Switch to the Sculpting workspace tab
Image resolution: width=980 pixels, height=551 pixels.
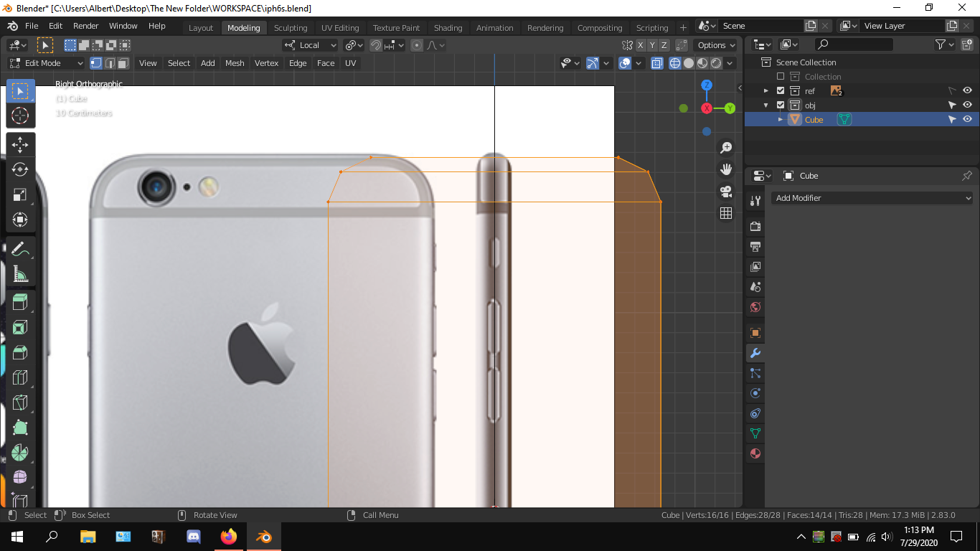tap(291, 28)
